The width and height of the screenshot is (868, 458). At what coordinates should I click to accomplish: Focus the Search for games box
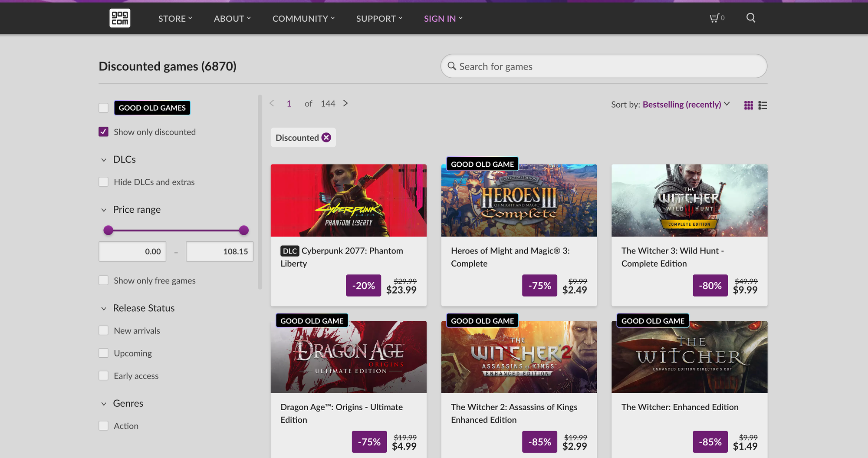[x=604, y=66]
